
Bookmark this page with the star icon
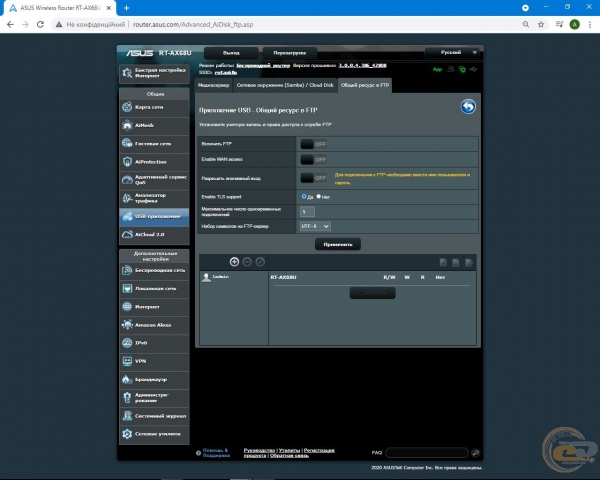click(x=541, y=24)
